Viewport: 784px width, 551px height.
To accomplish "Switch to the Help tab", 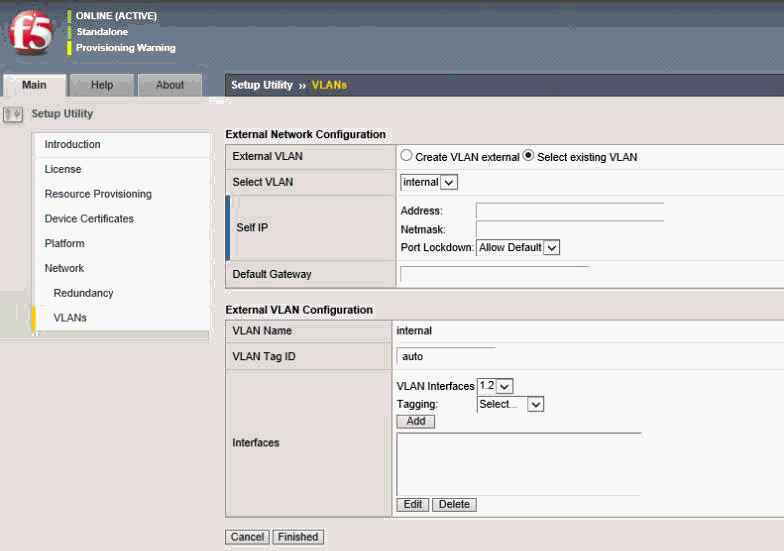I will (102, 85).
